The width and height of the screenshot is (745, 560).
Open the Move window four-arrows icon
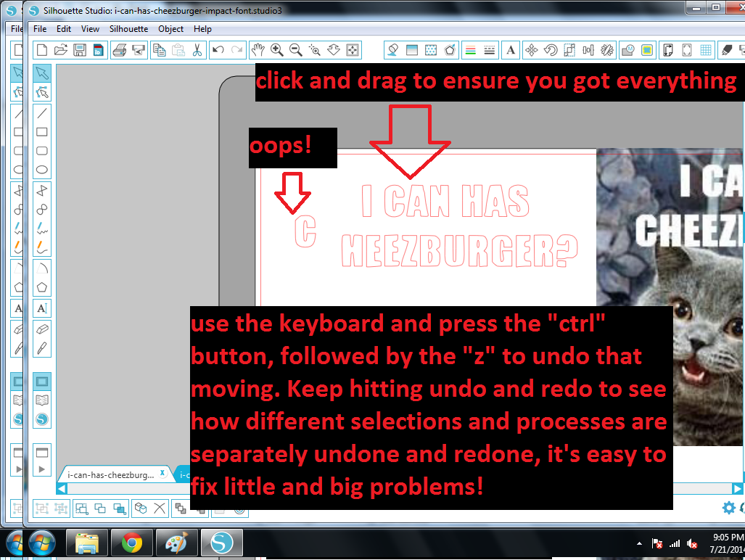(532, 50)
